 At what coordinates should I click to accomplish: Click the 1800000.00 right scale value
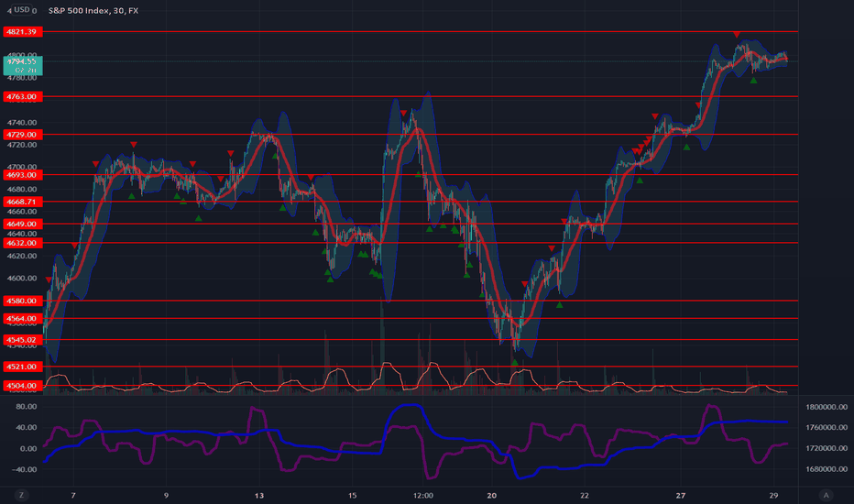tap(827, 407)
